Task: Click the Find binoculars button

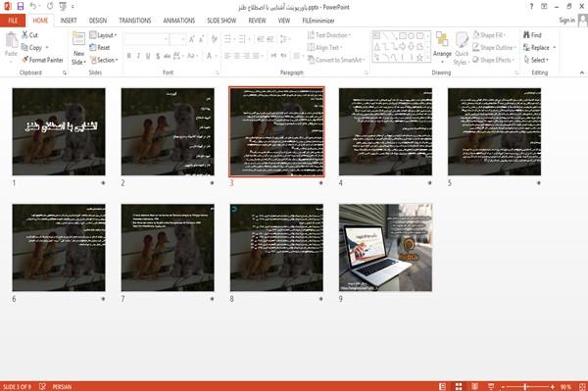Action: coord(532,35)
